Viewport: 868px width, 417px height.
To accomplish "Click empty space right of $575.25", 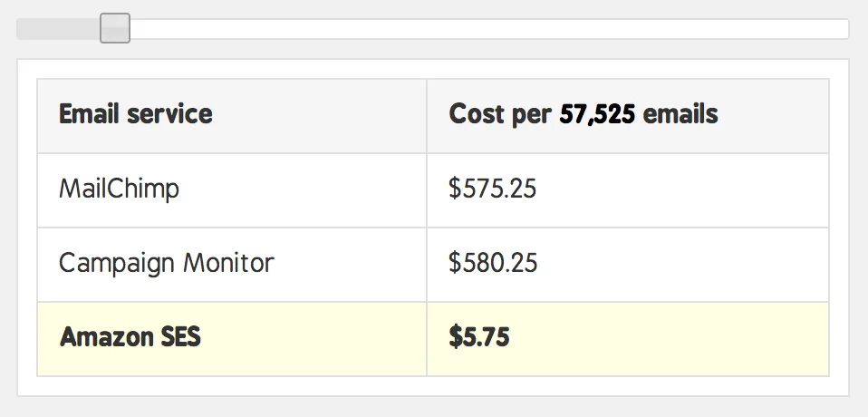I will (x=680, y=190).
